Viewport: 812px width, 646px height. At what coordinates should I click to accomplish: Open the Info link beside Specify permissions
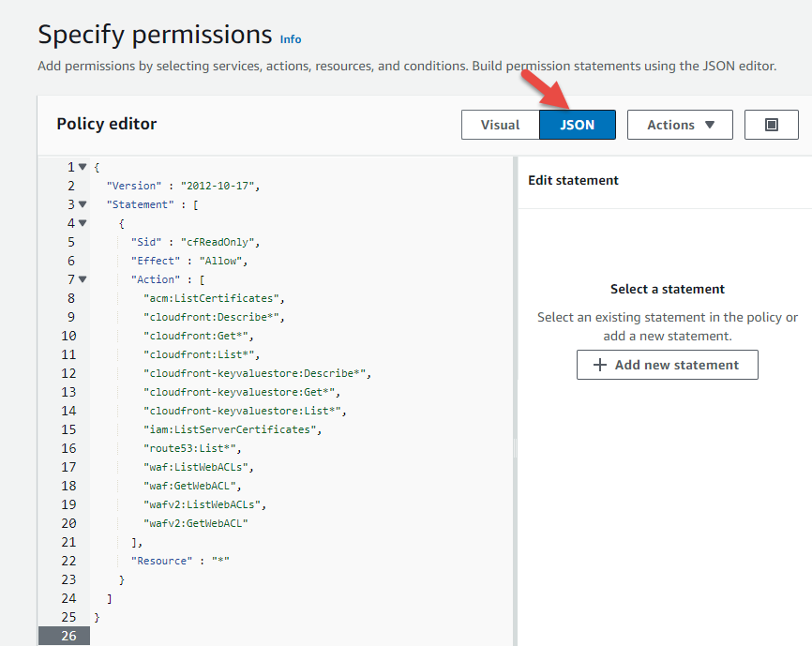291,39
